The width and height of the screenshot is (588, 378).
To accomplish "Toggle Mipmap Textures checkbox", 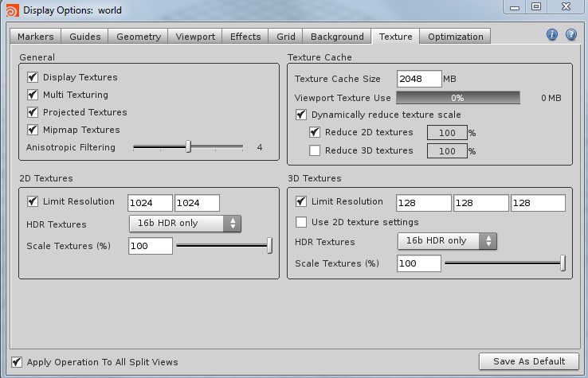I will pyautogui.click(x=33, y=130).
